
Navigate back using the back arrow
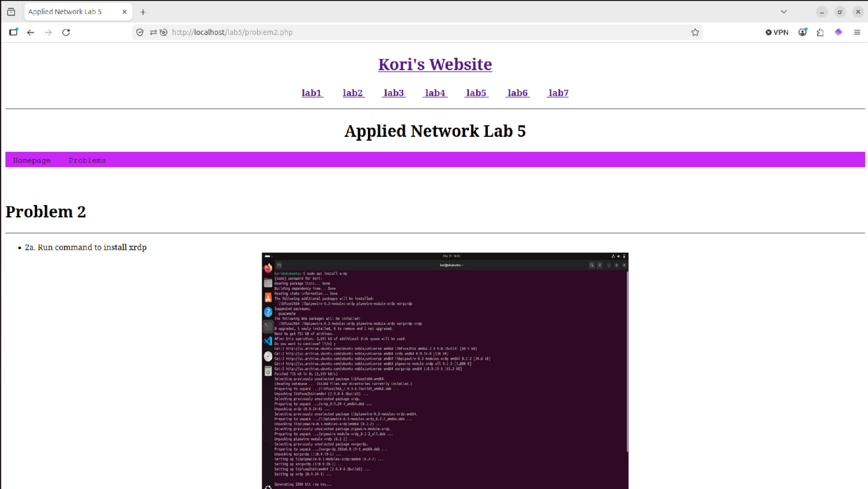[30, 32]
